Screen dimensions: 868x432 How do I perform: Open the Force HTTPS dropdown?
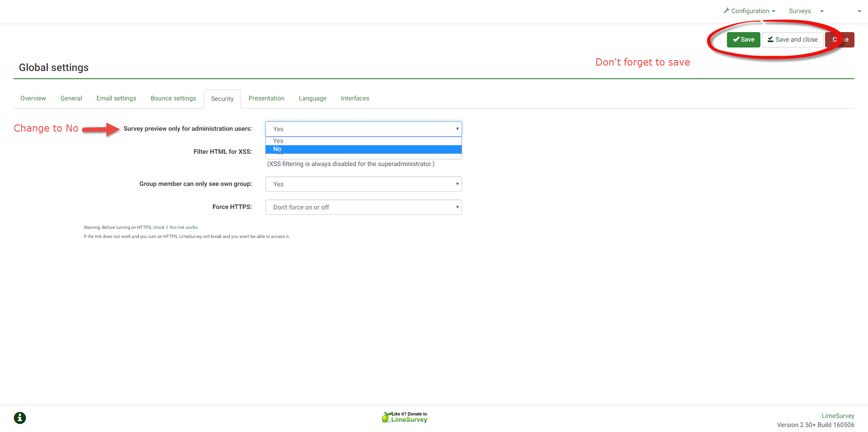pos(363,207)
